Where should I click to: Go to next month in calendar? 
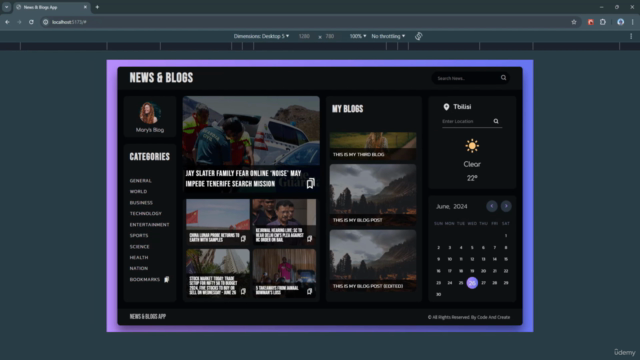(506, 206)
